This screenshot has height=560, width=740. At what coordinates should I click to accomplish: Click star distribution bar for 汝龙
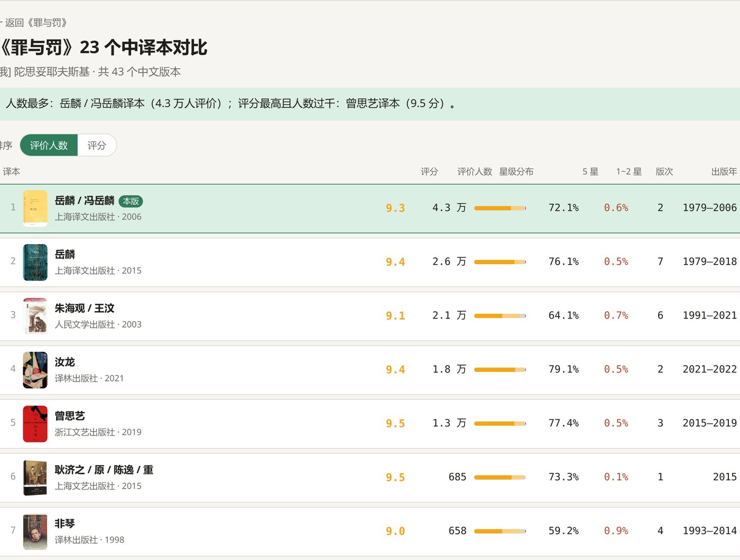(x=500, y=370)
